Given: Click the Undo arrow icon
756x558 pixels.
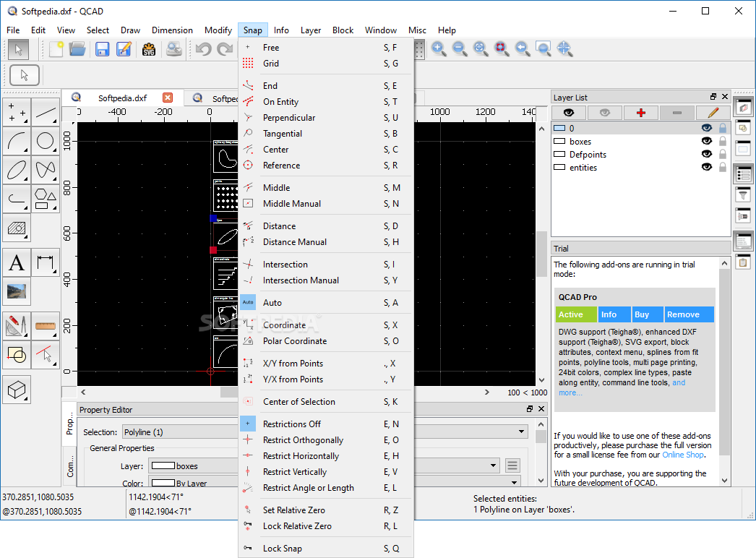Looking at the screenshot, I should click(x=204, y=48).
